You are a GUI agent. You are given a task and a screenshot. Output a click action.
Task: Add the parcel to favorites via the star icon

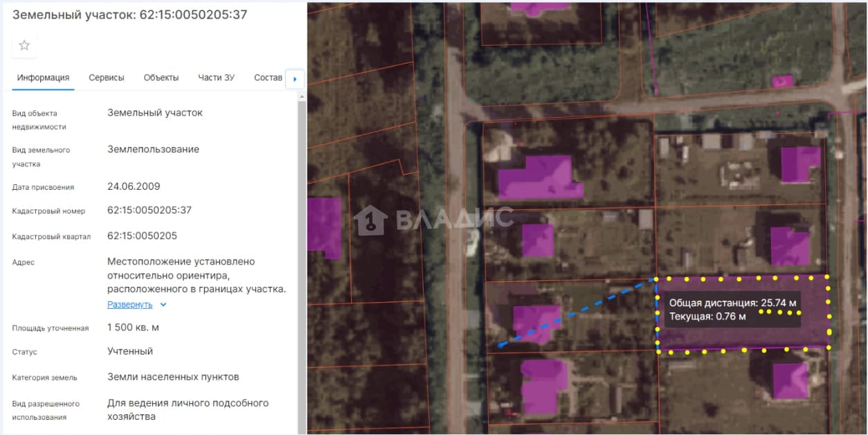pyautogui.click(x=24, y=46)
